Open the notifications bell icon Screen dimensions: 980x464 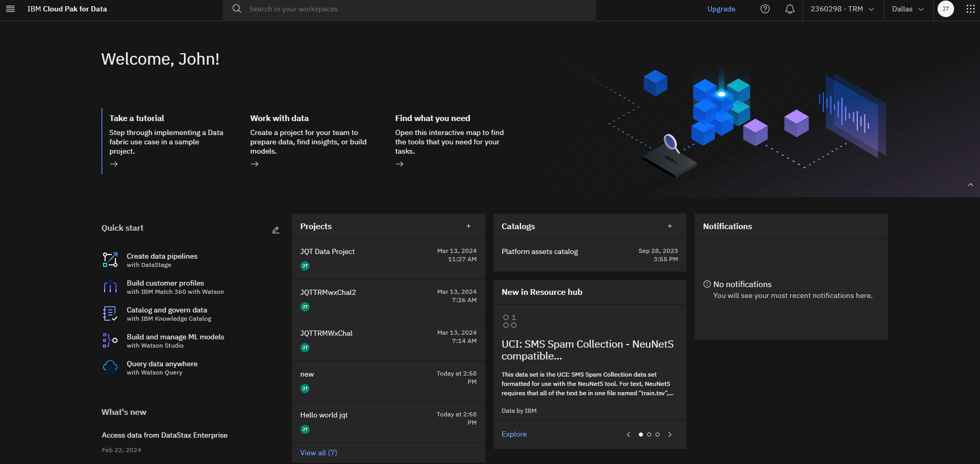click(789, 9)
